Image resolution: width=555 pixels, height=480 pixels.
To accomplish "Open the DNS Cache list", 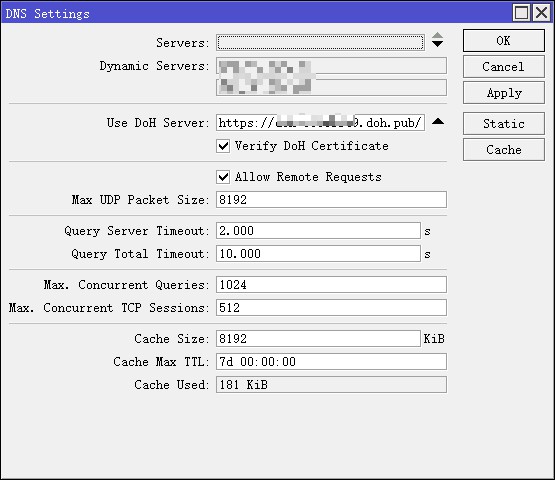I will coord(503,150).
